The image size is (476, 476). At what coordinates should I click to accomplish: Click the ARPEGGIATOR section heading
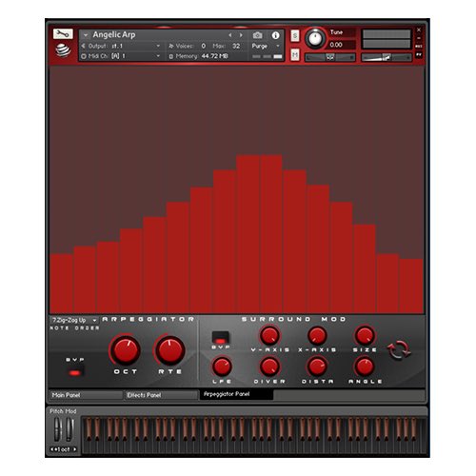pos(148,319)
